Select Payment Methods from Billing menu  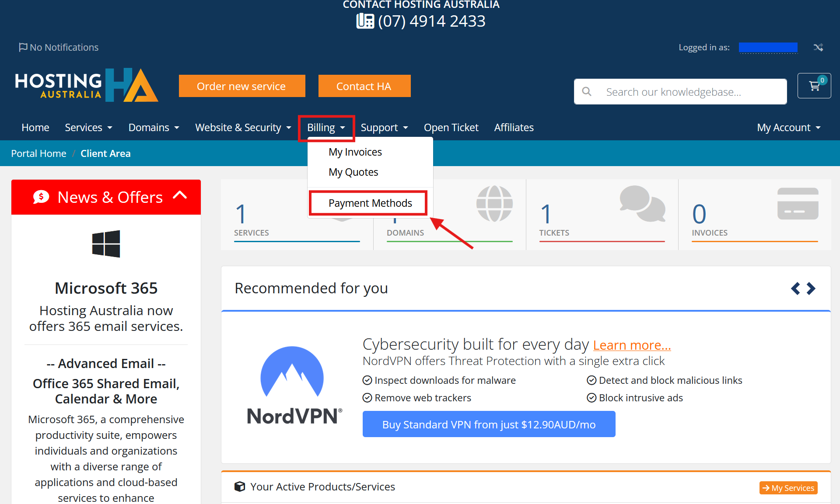[370, 203]
